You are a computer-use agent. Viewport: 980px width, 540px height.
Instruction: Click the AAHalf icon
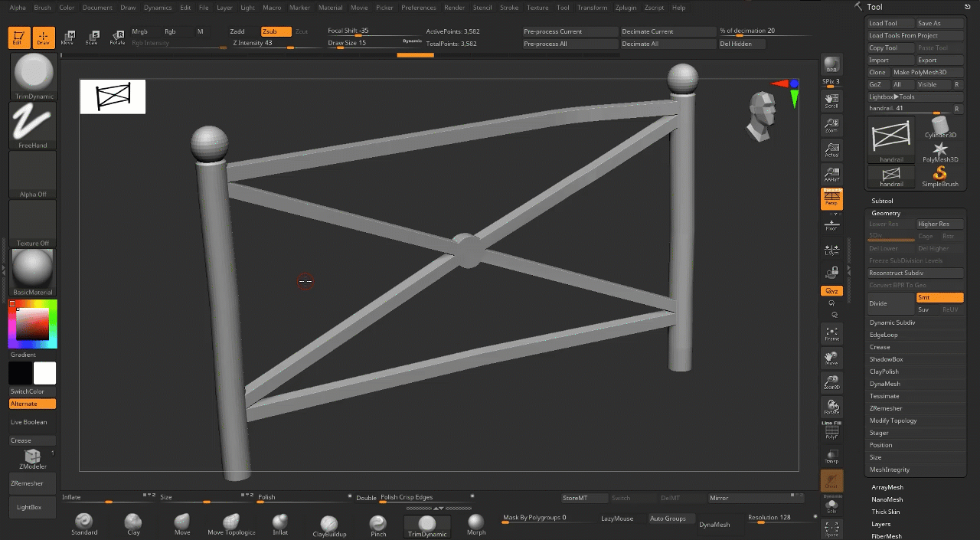(x=831, y=174)
